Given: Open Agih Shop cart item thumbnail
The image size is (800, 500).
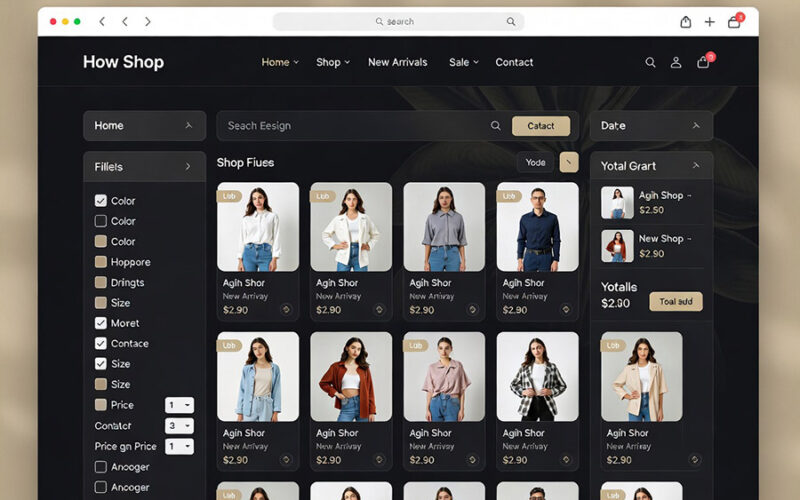Looking at the screenshot, I should [617, 203].
